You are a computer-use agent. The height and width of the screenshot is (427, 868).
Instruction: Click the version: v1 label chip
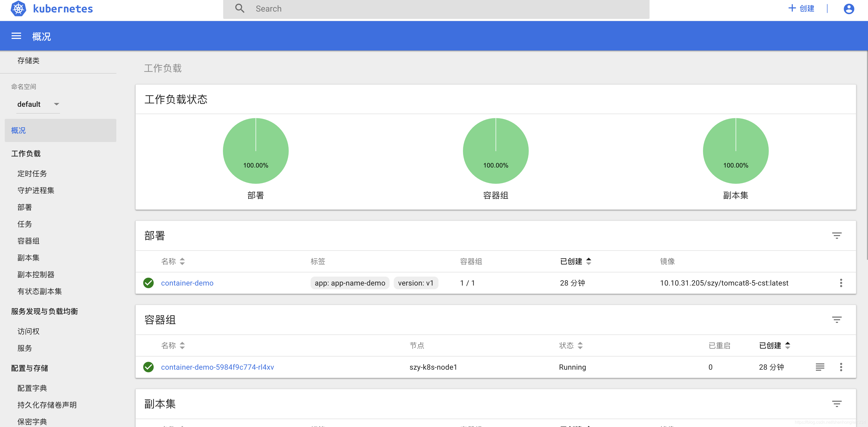[416, 283]
